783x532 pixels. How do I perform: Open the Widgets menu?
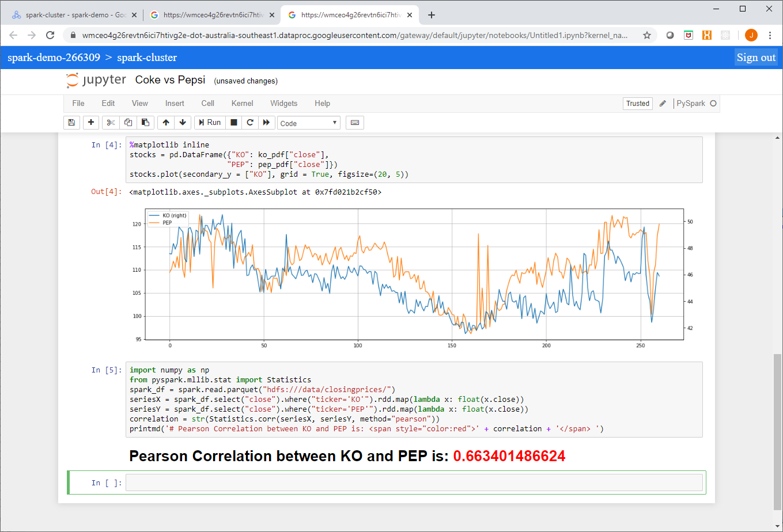tap(284, 104)
